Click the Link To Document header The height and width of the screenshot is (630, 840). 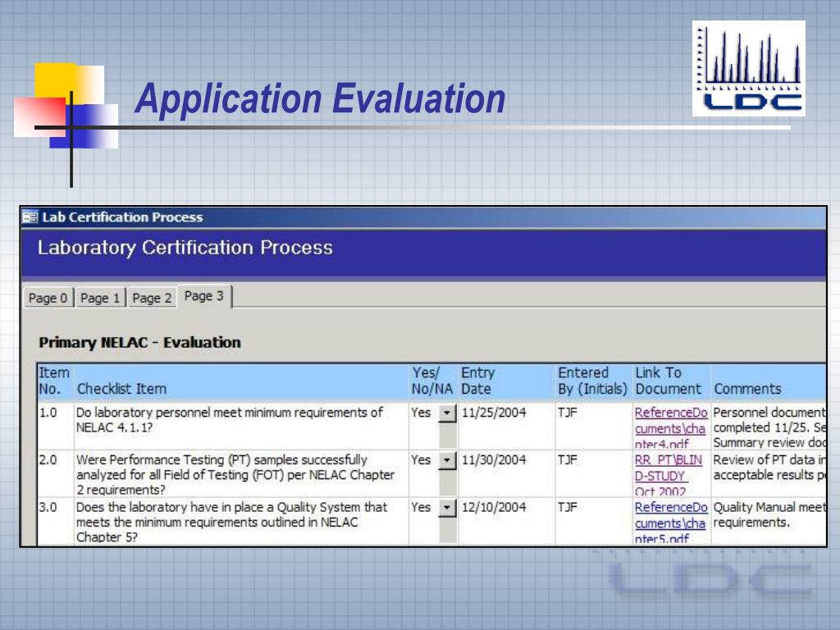668,381
